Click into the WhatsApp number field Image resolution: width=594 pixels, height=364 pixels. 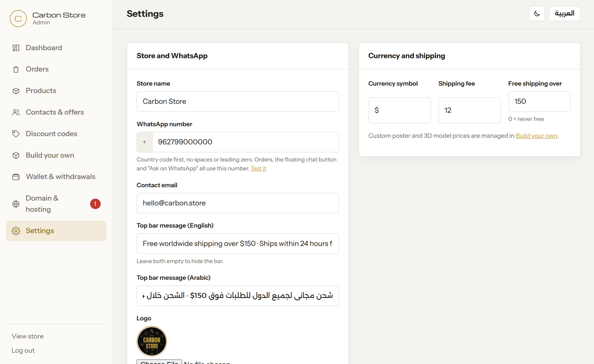245,142
